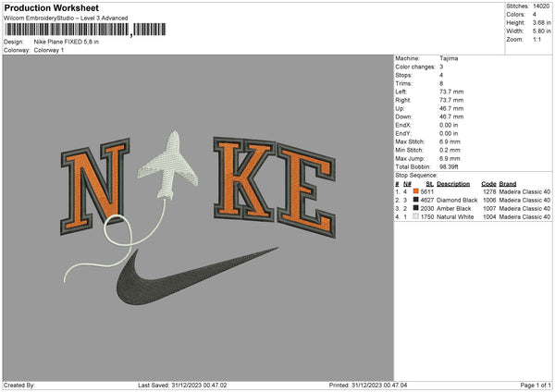Click thread code 1006
Image resolution: width=555 pixels, height=392 pixels.
pyautogui.click(x=489, y=201)
